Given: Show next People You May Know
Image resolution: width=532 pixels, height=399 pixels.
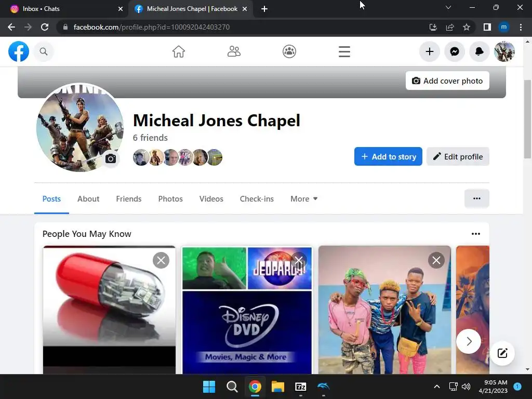Looking at the screenshot, I should click(469, 341).
